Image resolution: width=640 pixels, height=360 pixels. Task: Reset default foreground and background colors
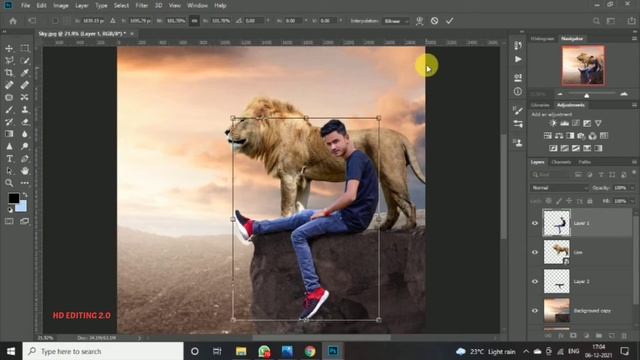[10, 210]
